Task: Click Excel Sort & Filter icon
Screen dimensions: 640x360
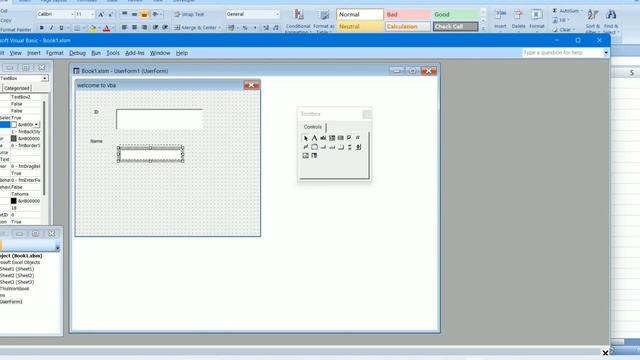Action: point(593,15)
